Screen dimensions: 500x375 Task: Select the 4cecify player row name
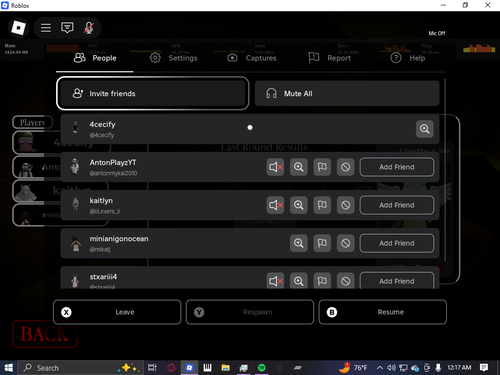(102, 124)
